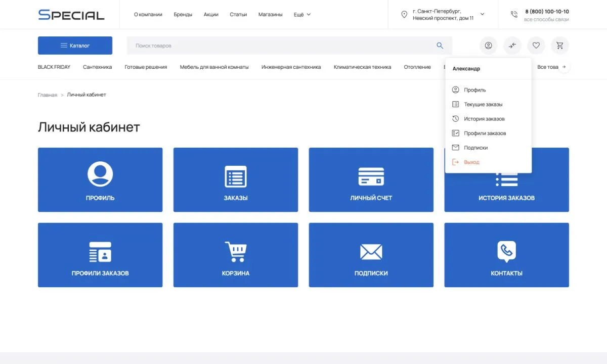
Task: Click the phone icon beside the number
Action: coord(514,15)
